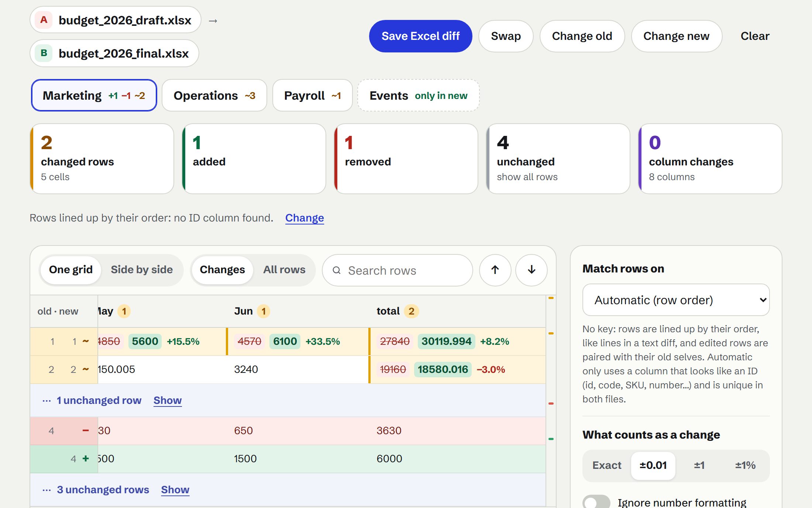Screen dimensions: 812x508
Task: Click the added row value 6000
Action: click(389, 459)
